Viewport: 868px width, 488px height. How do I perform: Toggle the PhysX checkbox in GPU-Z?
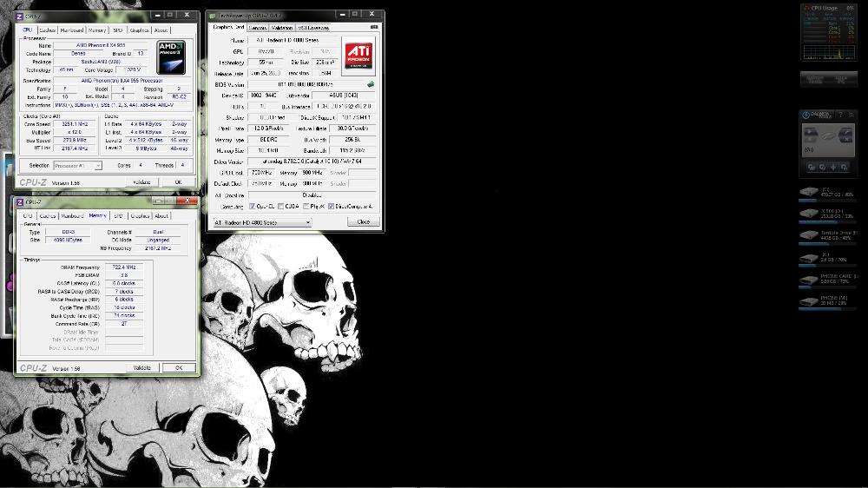pos(306,206)
